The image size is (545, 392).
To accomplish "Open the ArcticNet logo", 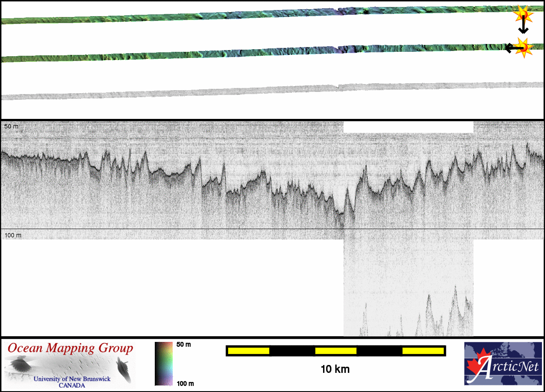I will point(504,363).
